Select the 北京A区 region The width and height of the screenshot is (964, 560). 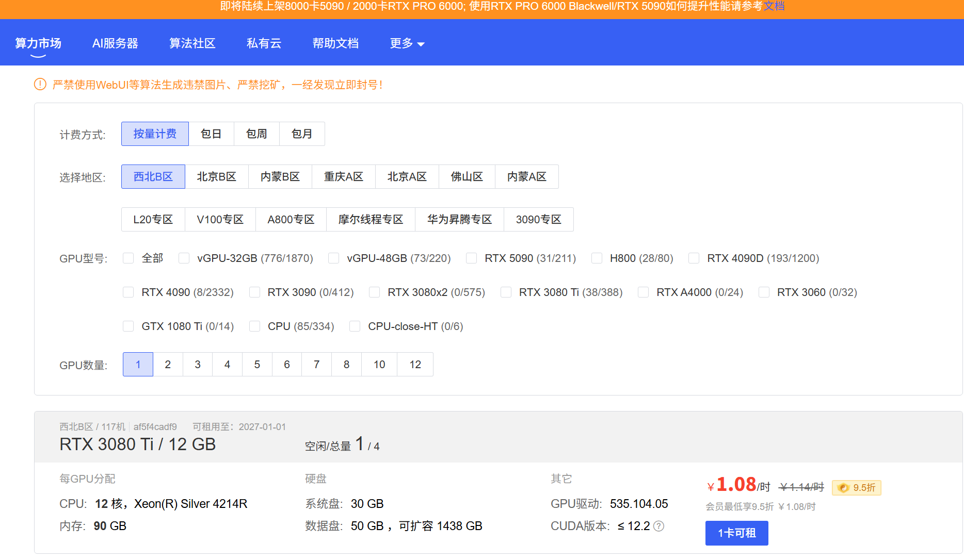click(x=407, y=177)
